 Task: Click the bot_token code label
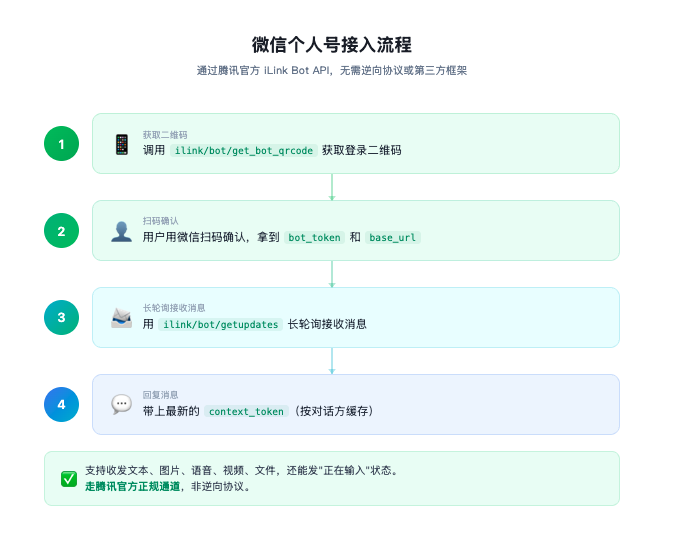313,237
